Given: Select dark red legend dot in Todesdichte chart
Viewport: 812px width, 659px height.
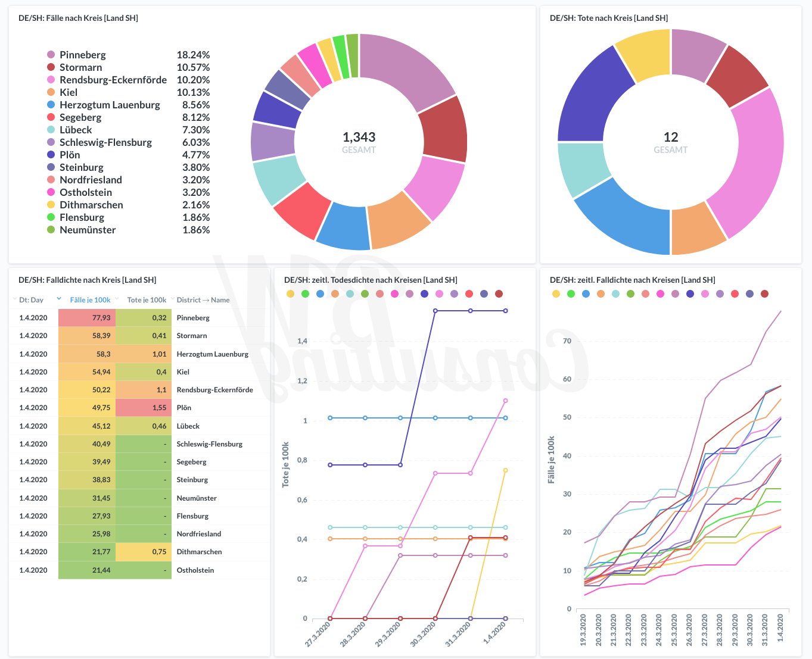Looking at the screenshot, I should [x=499, y=293].
